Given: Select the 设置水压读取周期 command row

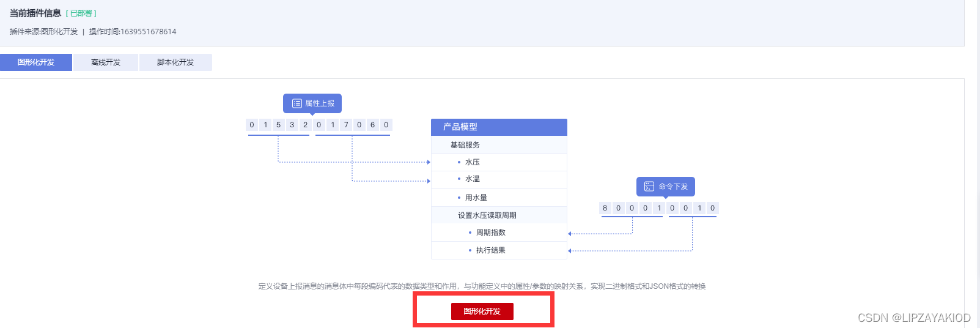Looking at the screenshot, I should (499, 215).
